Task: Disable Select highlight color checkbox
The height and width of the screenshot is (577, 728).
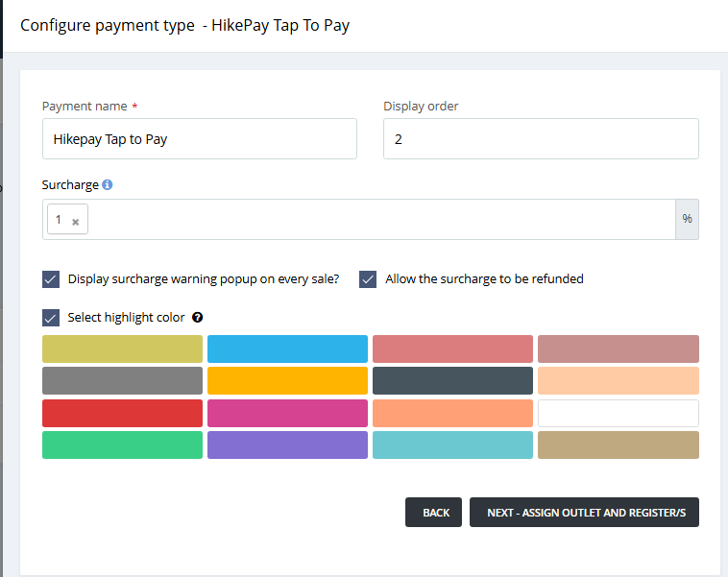Action: [x=52, y=318]
